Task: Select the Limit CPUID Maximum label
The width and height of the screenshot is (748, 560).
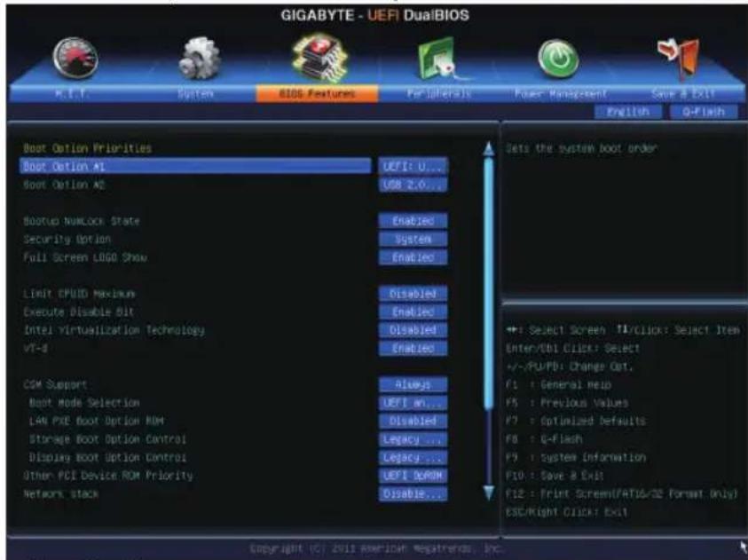Action: [x=79, y=294]
